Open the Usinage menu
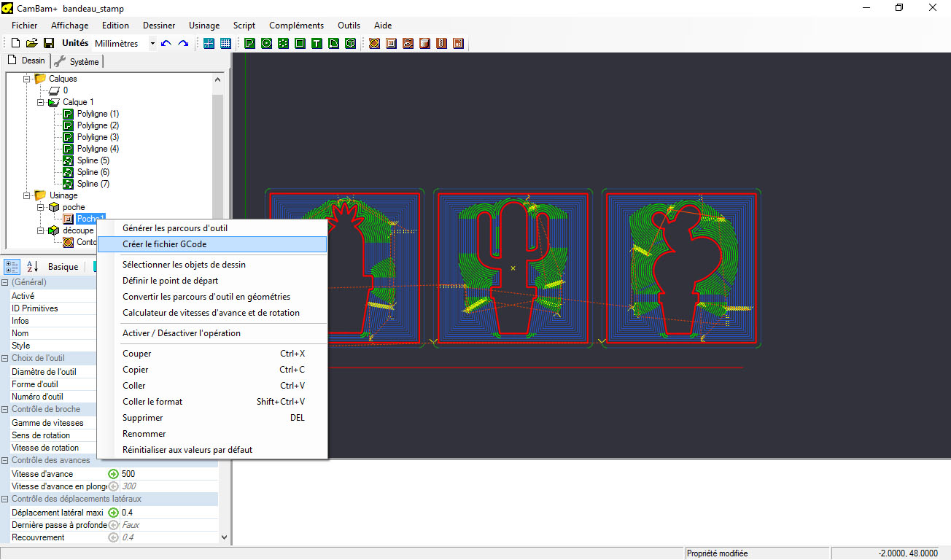 (204, 26)
